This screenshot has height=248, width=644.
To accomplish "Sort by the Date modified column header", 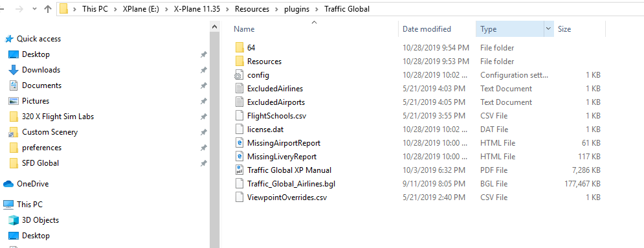I will 427,29.
